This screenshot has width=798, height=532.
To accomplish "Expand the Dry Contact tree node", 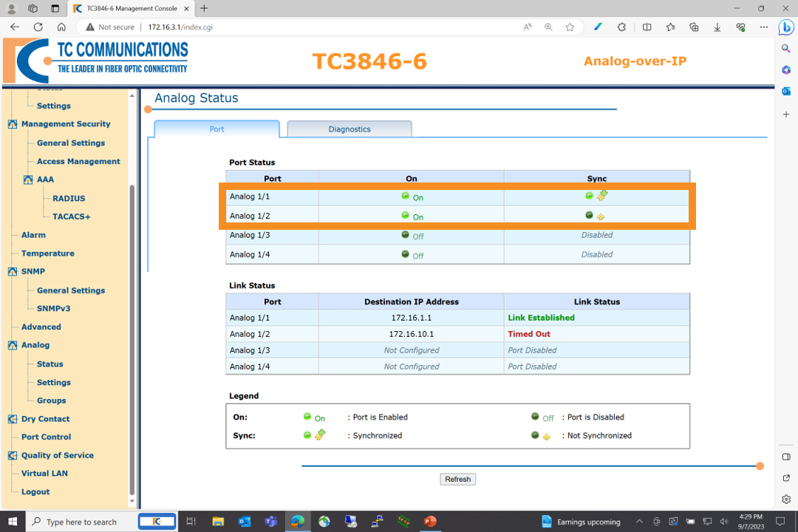I will coord(13,419).
